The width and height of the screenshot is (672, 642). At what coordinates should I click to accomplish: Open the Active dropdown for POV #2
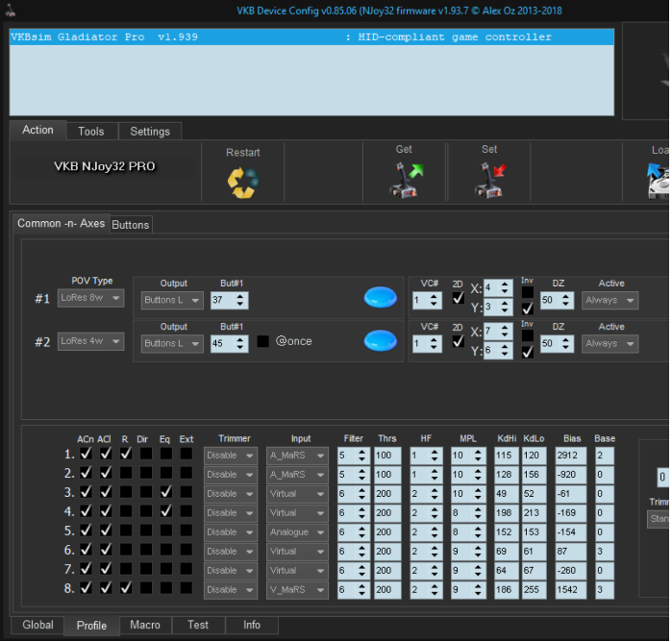[x=610, y=343]
